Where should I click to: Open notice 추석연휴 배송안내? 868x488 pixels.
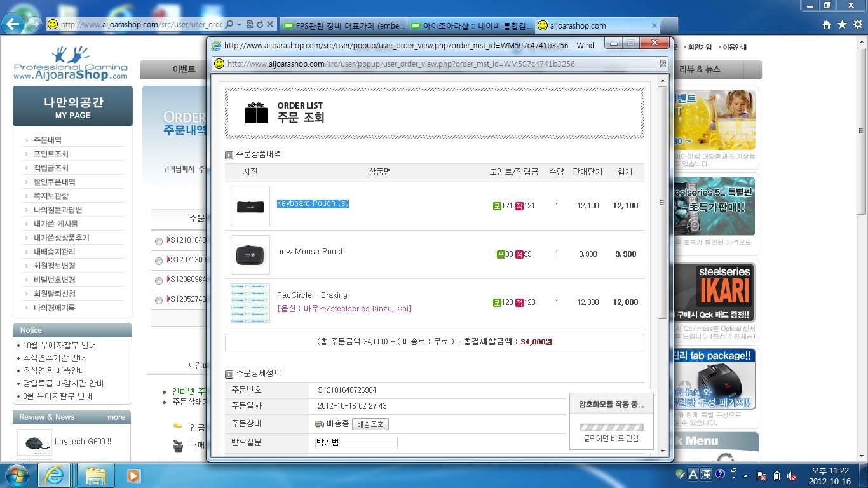tap(55, 370)
